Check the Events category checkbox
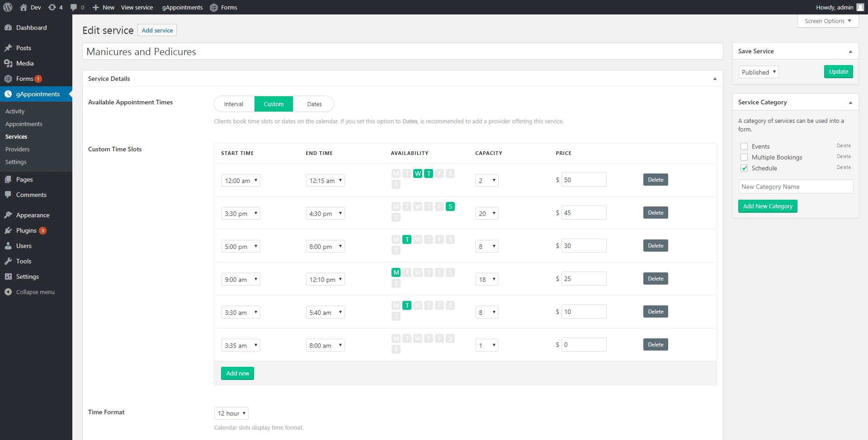868x440 pixels. coord(744,146)
